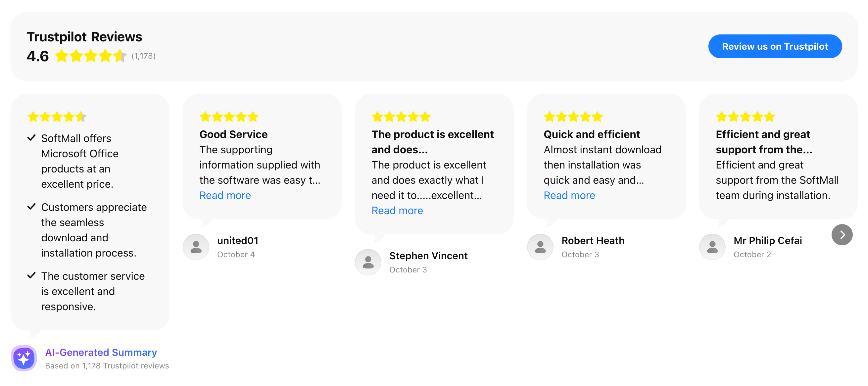Image resolution: width=868 pixels, height=386 pixels.
Task: Click the Trustpilot Reviews heading
Action: point(84,37)
